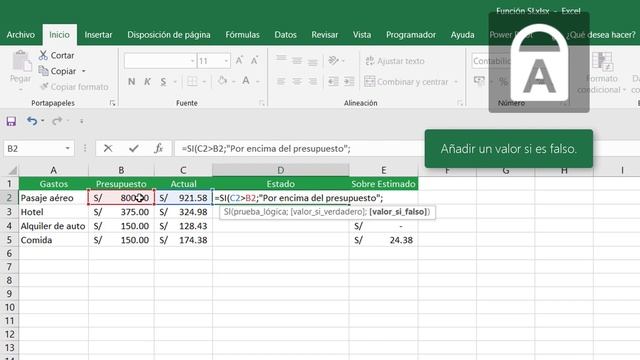The height and width of the screenshot is (360, 640).
Task: Click the Redo arrow icon
Action: point(57,121)
